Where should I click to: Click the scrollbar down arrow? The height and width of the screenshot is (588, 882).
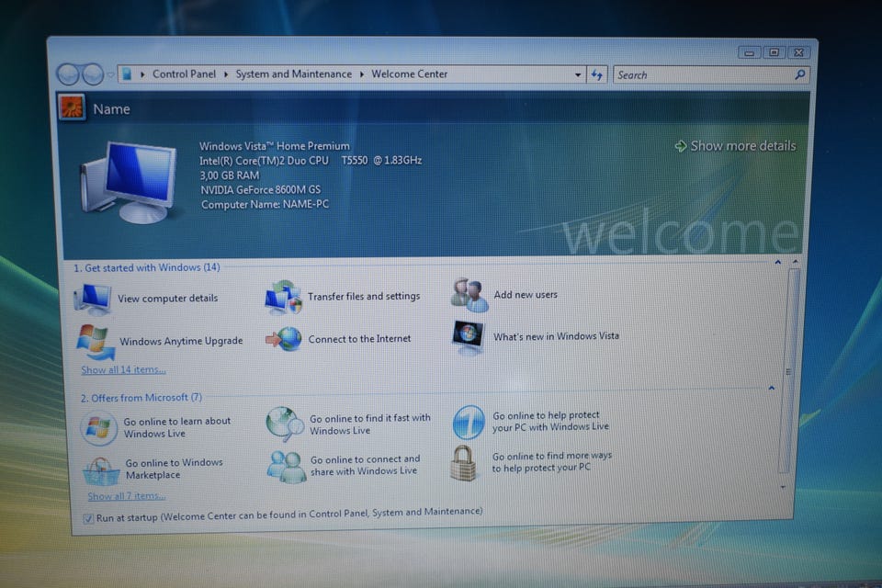pos(783,487)
